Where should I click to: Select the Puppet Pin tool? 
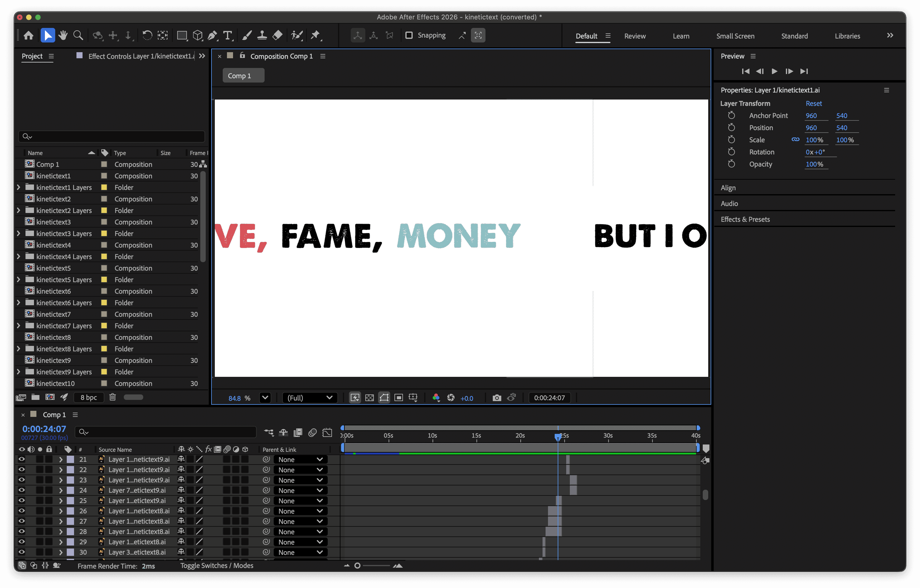(x=316, y=35)
